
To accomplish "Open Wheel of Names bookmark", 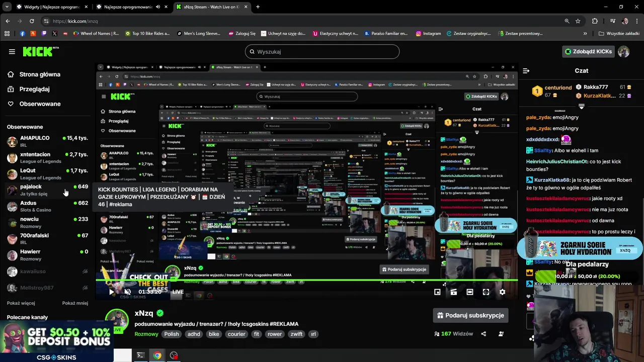I will tap(96, 34).
